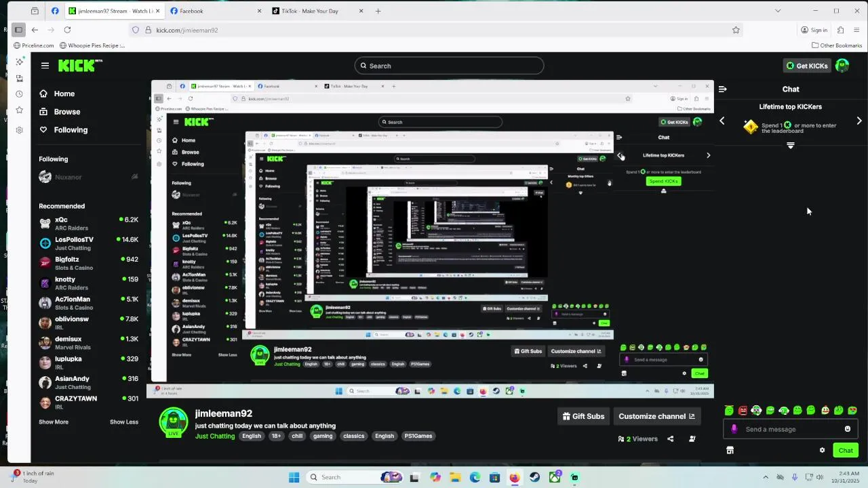Expand the leaderboard collapse arrow
This screenshot has height=488, width=868.
(791, 145)
